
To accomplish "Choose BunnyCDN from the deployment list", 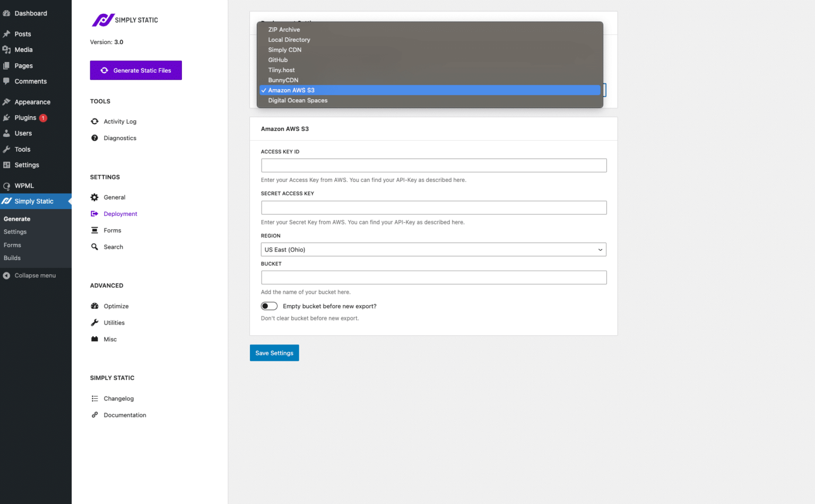I will (x=283, y=80).
